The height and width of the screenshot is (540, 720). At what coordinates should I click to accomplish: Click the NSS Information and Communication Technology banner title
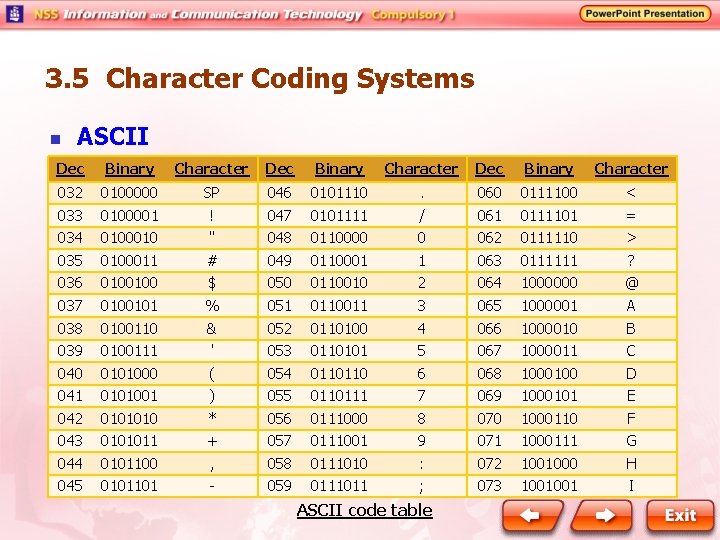(x=198, y=15)
